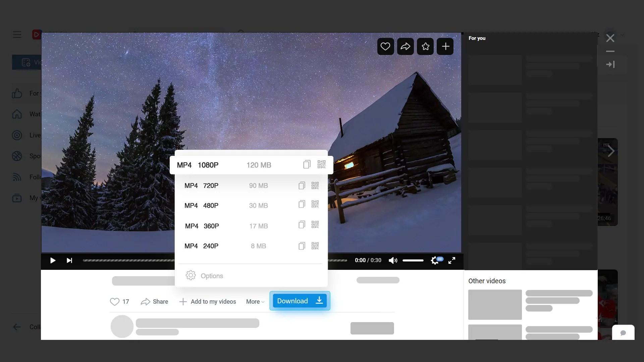644x362 pixels.
Task: Minimize the video player overlay
Action: pyautogui.click(x=610, y=51)
